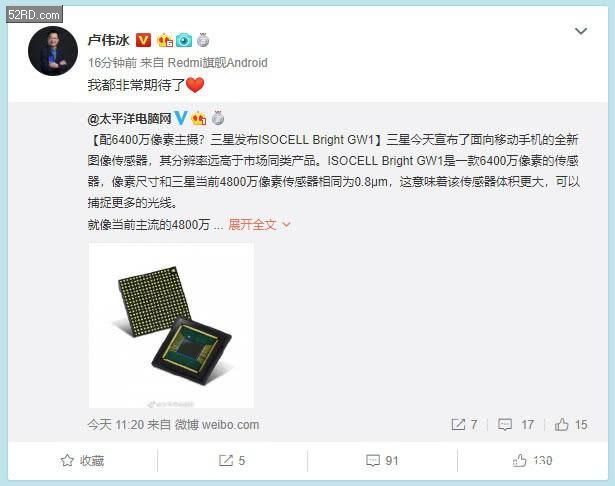
Task: Like the quoted post showing 15
Action: tap(571, 424)
